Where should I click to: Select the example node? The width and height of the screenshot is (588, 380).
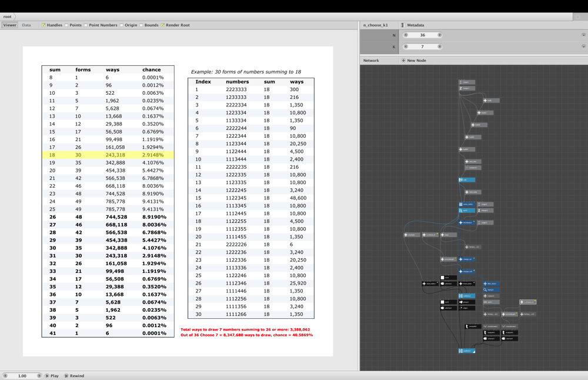point(412,235)
